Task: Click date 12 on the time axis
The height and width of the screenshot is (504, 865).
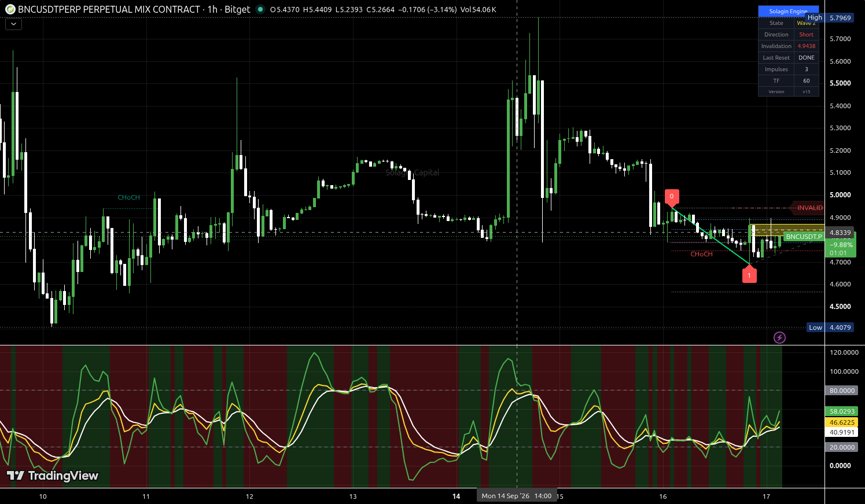Action: tap(249, 496)
